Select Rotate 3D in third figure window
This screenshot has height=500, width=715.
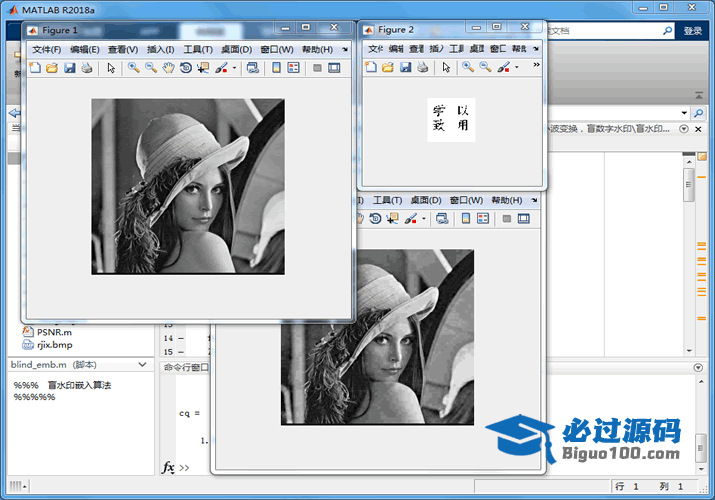point(375,219)
